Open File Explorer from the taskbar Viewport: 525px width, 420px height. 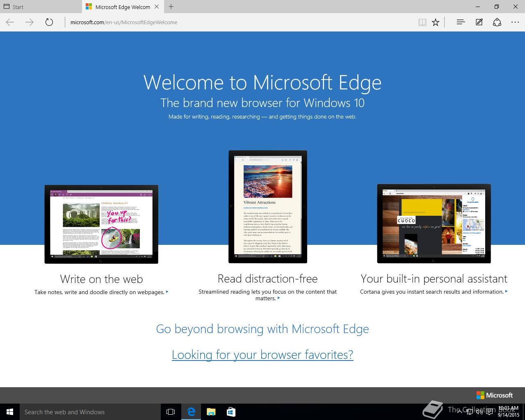[x=211, y=412]
